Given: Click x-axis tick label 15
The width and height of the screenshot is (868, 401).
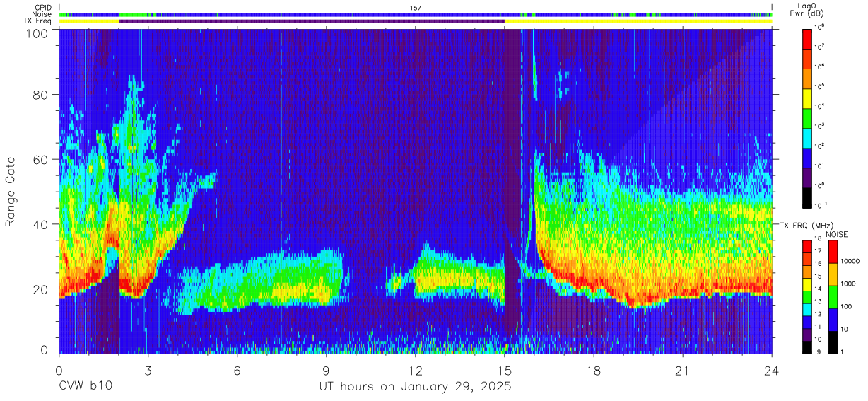Looking at the screenshot, I should pos(505,370).
